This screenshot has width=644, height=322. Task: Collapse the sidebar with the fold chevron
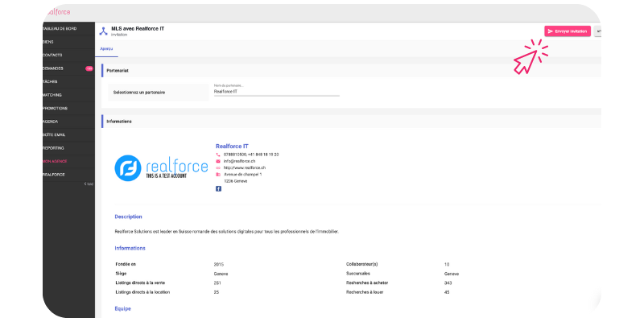(x=89, y=184)
